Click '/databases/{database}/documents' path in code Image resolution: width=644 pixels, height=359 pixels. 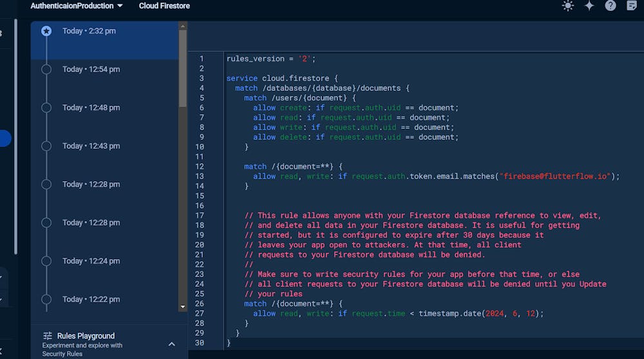332,88
